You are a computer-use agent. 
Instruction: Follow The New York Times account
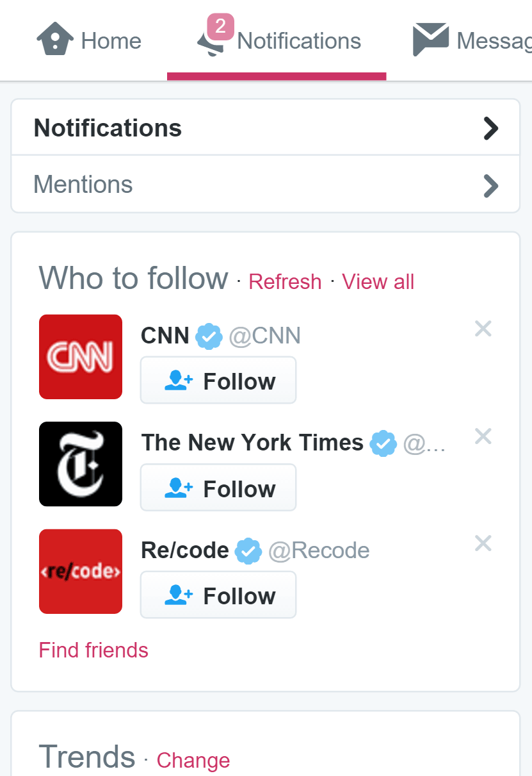(x=218, y=488)
